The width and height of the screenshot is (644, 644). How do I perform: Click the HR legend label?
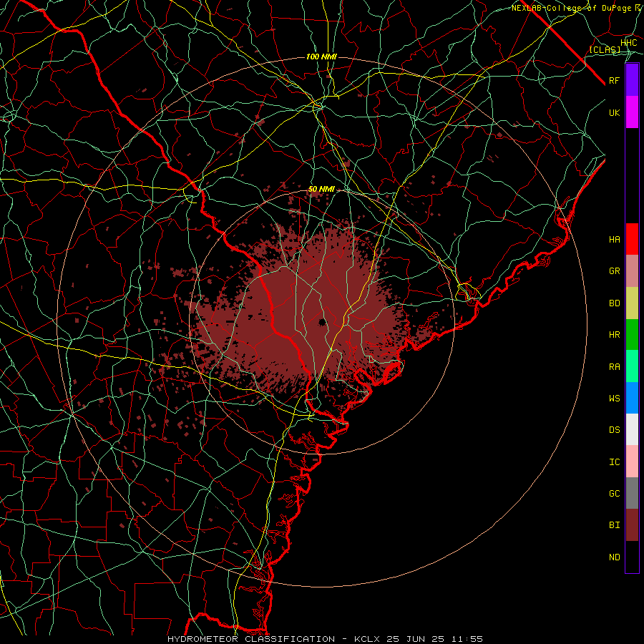click(614, 335)
